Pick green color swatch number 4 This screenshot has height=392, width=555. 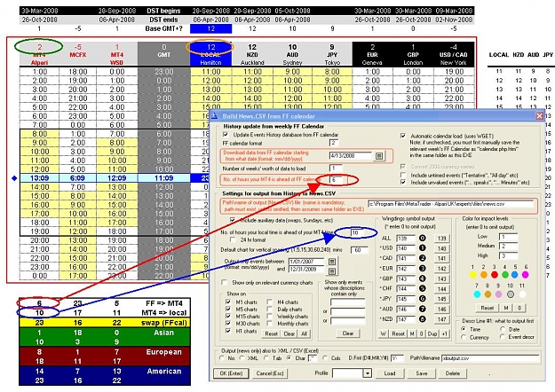(505, 275)
